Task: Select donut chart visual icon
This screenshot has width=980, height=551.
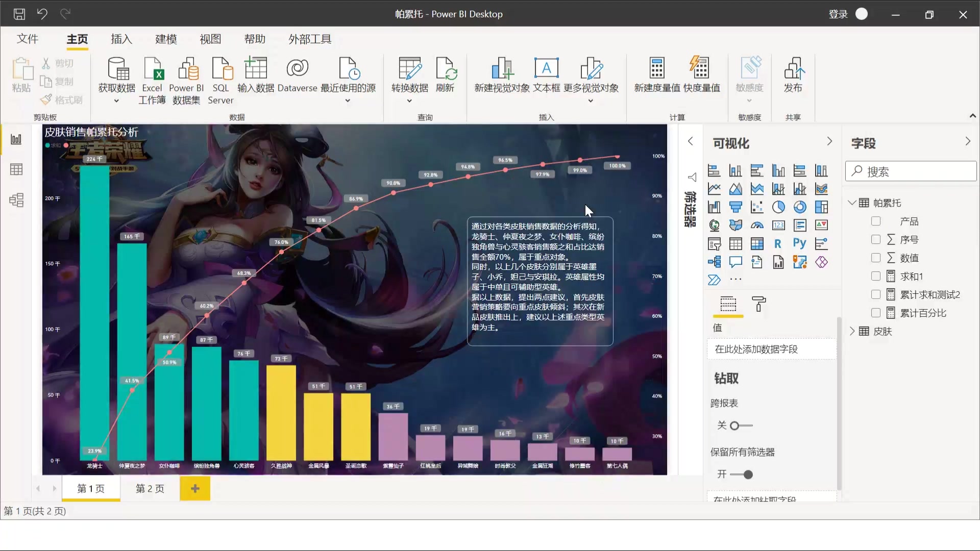Action: [x=800, y=207]
